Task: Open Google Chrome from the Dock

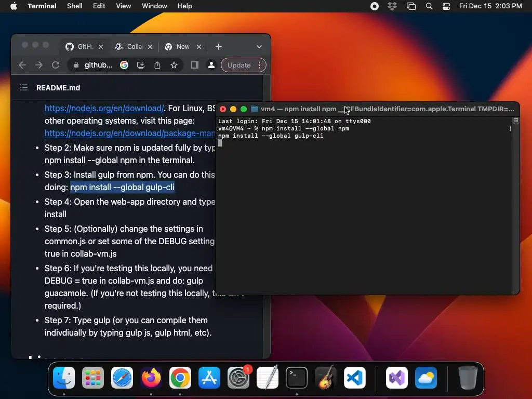Action: (180, 378)
